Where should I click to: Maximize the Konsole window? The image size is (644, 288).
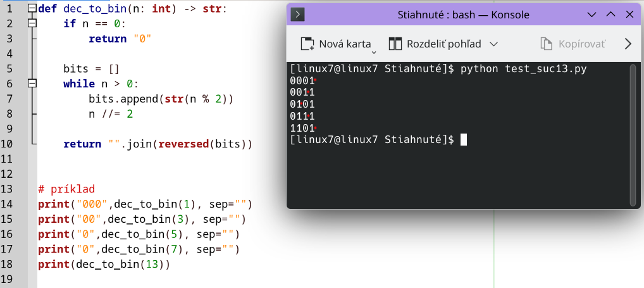pyautogui.click(x=610, y=15)
